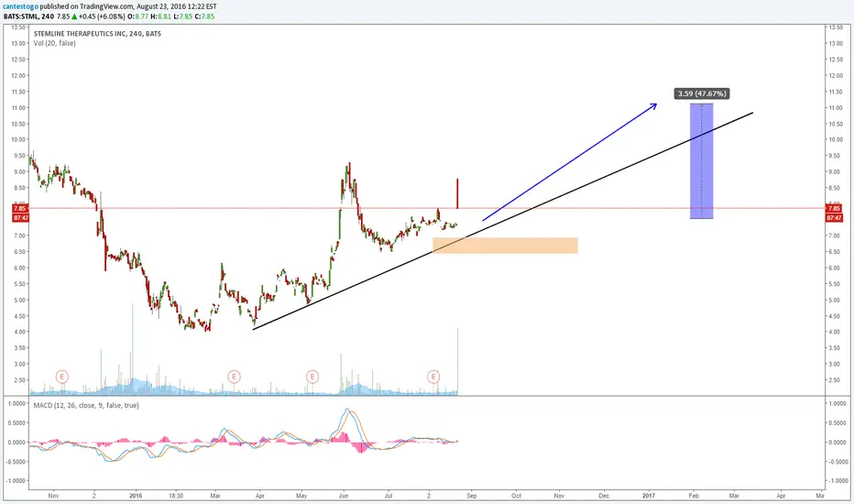This screenshot has height=504, width=854.
Task: Select the blue price range measurement box
Action: (702, 161)
